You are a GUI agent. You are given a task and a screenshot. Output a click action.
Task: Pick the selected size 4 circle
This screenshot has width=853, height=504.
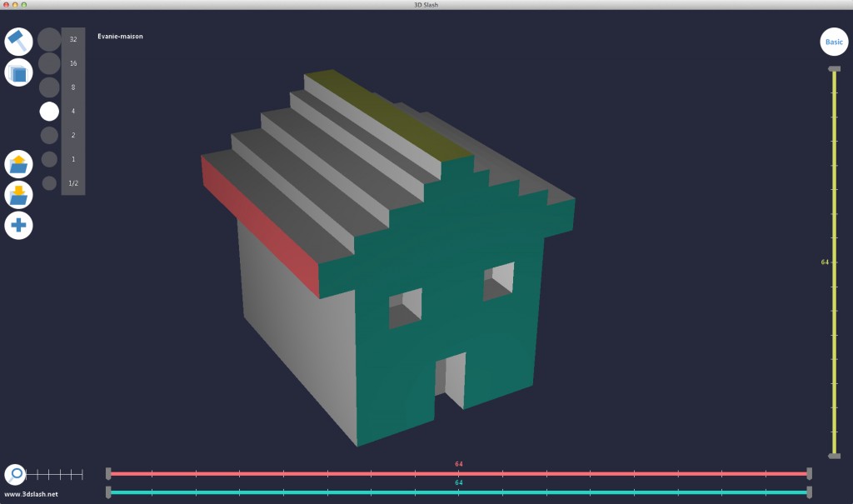click(49, 111)
